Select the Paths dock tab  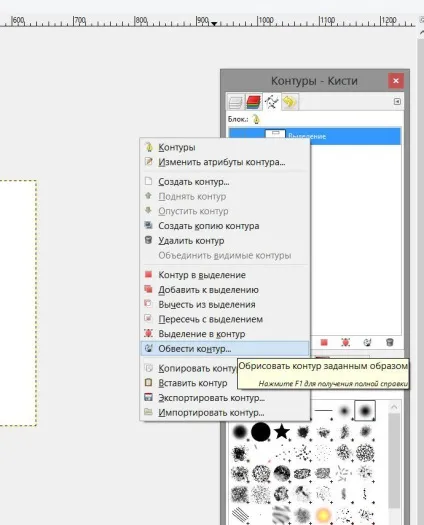pos(272,102)
